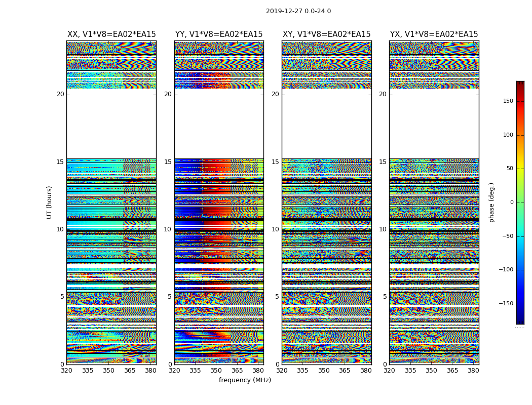Click the 2019-12-27 0.0-24.0 figure title
The image size is (532, 405).
click(298, 11)
